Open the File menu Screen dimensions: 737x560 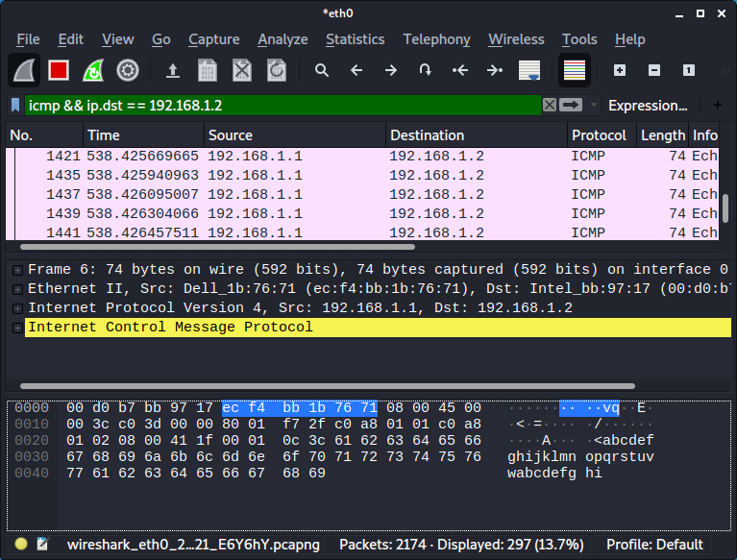point(28,39)
